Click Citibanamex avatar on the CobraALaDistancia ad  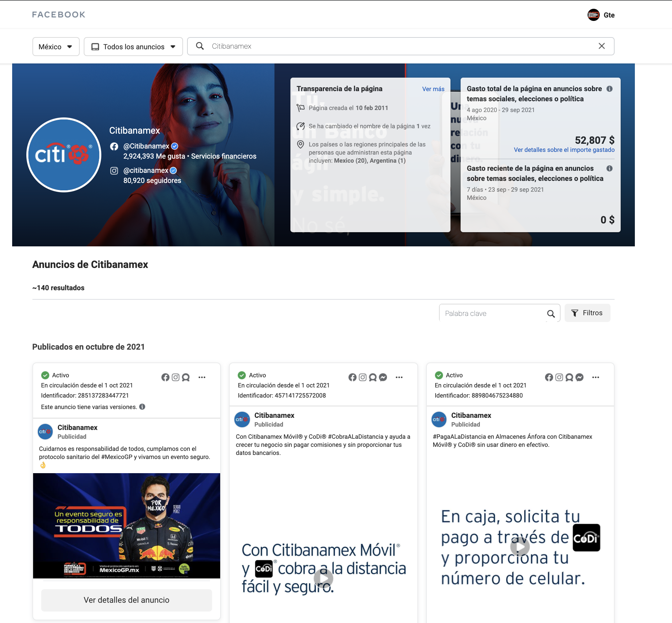[x=242, y=419]
